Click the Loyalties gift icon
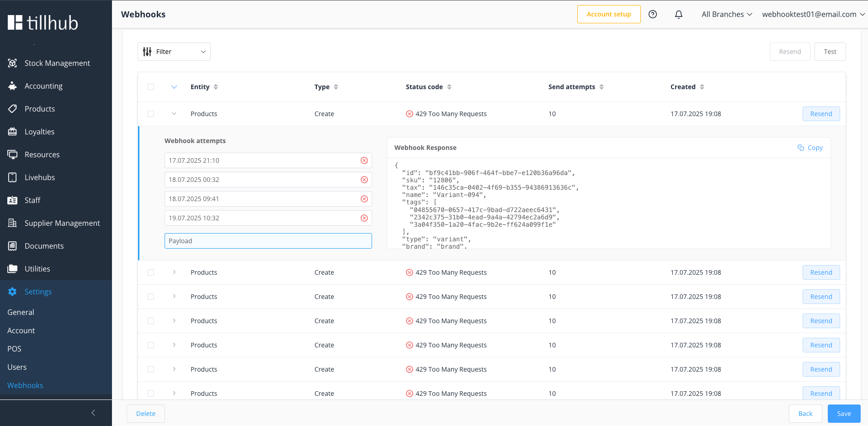This screenshot has height=426, width=868. pyautogui.click(x=13, y=132)
